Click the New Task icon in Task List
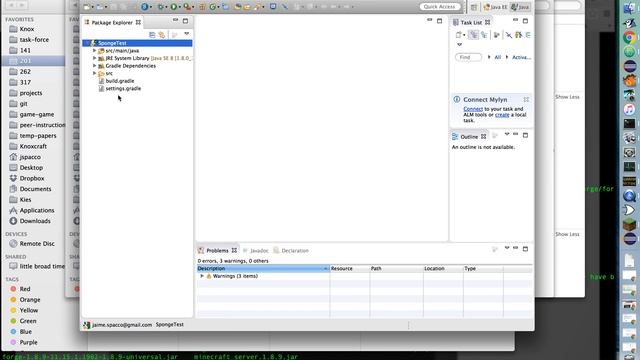640x360 pixels. coord(458,35)
